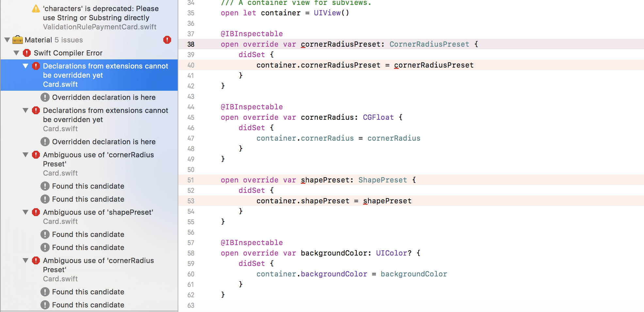
Task: Click the red error badge on the Material row
Action: click(x=167, y=40)
